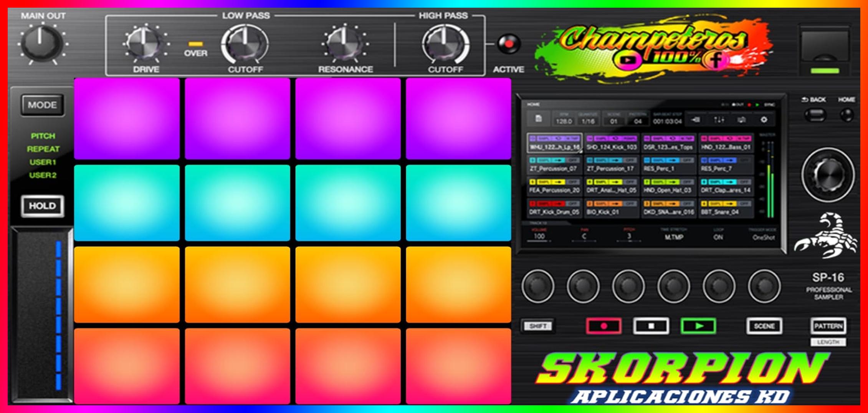Image resolution: width=868 pixels, height=413 pixels.
Task: Toggle the LOOP ON setting
Action: [718, 234]
